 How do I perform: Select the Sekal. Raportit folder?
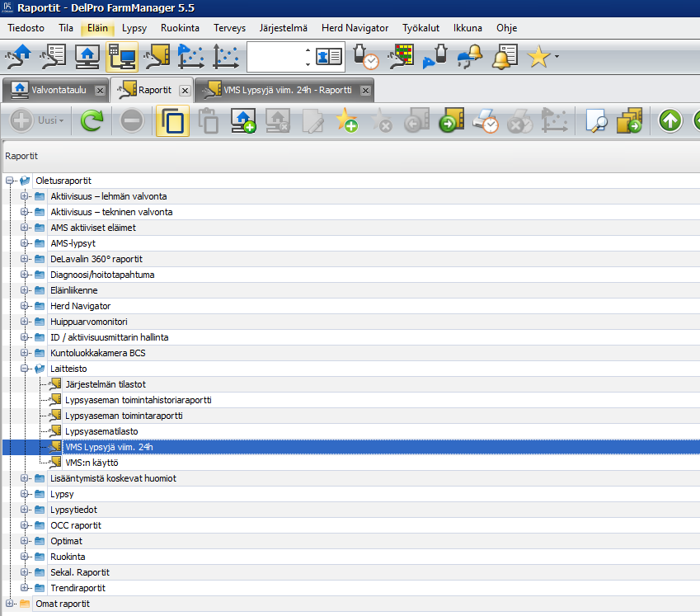(x=80, y=571)
